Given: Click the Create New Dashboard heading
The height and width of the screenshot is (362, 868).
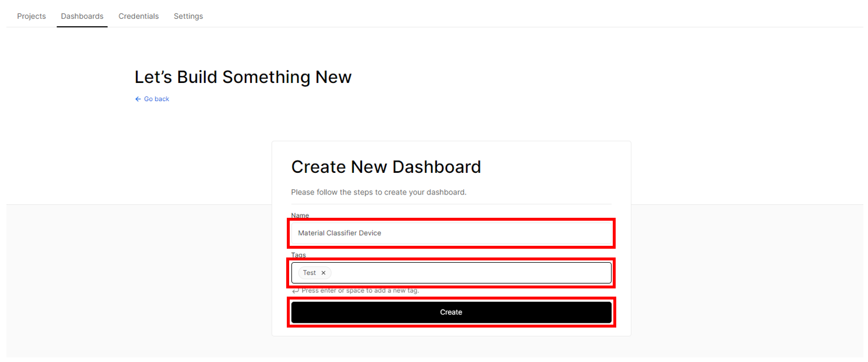Looking at the screenshot, I should (386, 167).
